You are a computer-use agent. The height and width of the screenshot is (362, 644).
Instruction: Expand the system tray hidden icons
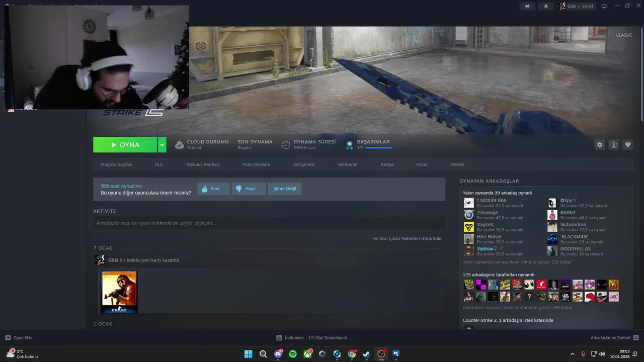click(x=572, y=354)
